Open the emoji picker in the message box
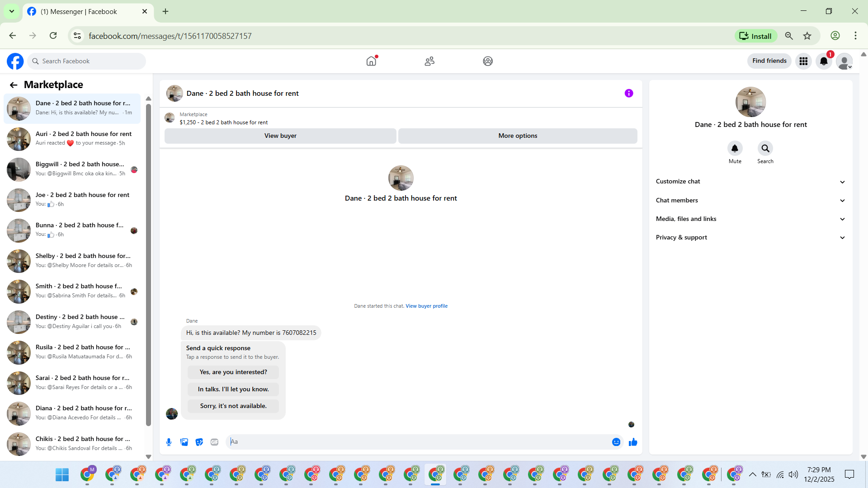 coord(616,442)
